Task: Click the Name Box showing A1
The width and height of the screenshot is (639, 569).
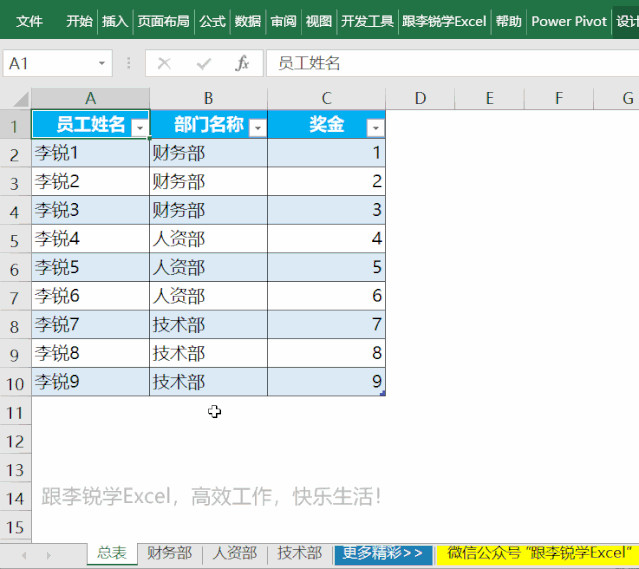Action: click(51, 63)
